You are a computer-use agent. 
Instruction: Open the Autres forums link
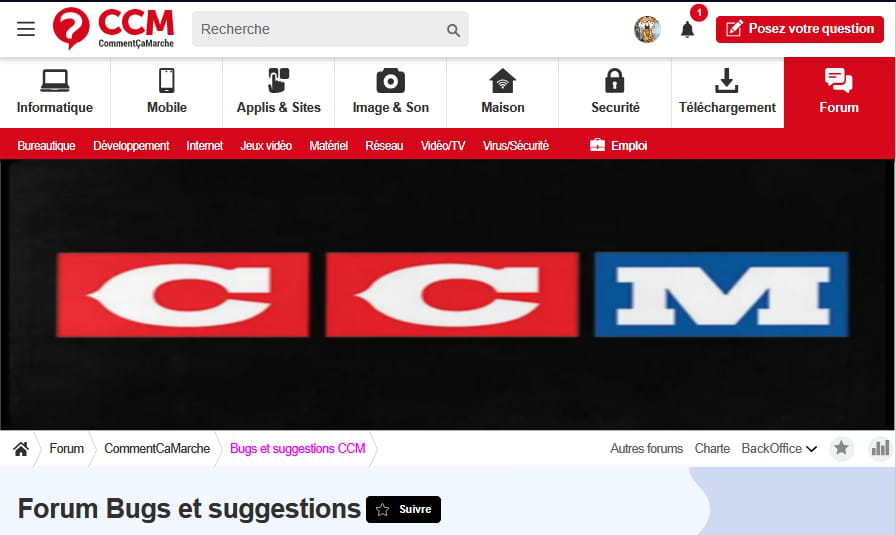646,449
